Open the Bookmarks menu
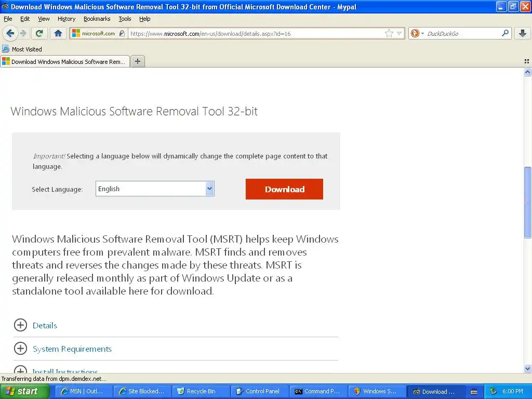This screenshot has width=532, height=399. [x=97, y=19]
